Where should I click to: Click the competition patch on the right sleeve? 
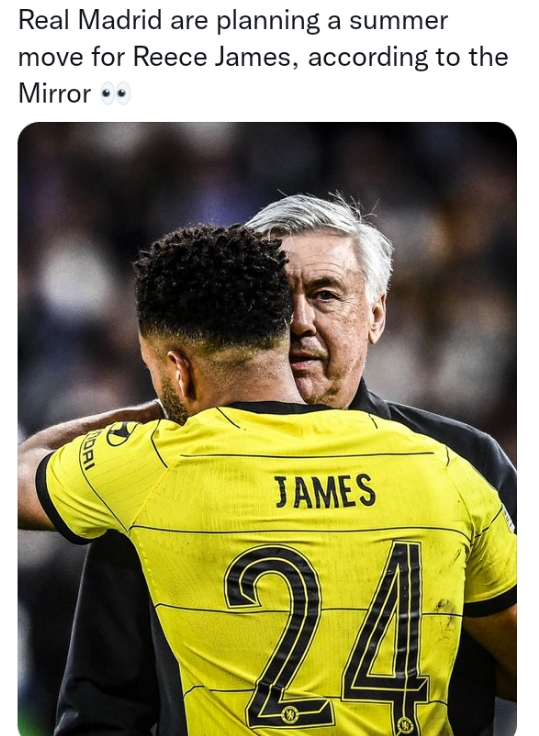(508, 520)
